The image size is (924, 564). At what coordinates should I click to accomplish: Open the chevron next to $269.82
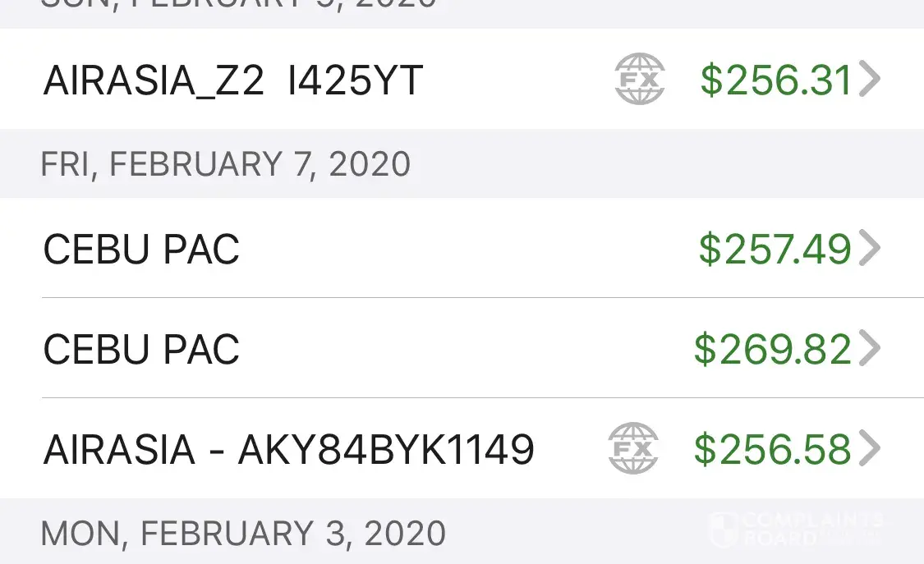coord(869,349)
